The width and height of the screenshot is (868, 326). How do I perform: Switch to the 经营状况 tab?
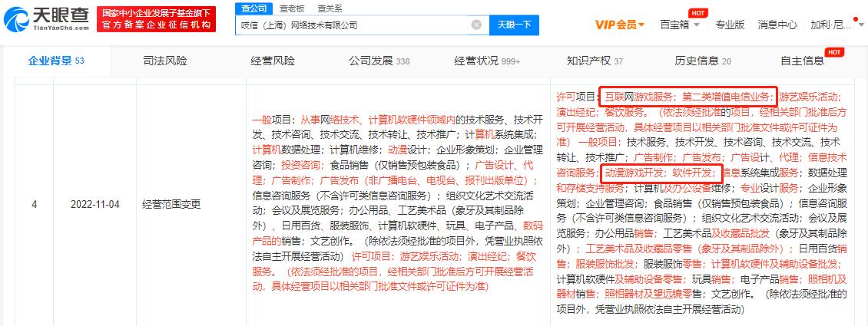[x=487, y=61]
